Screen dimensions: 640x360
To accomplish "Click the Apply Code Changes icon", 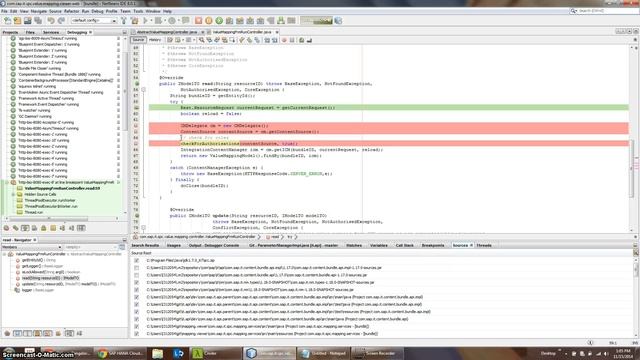I will (x=281, y=20).
